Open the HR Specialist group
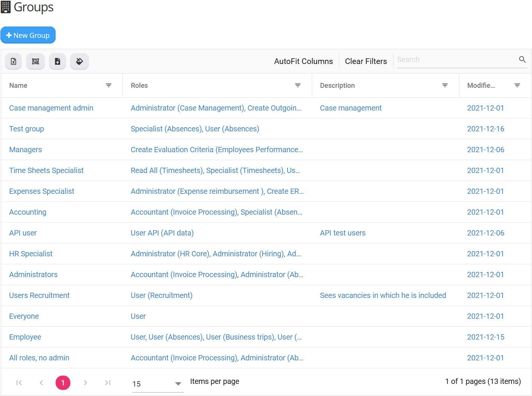532x396 pixels. (31, 254)
